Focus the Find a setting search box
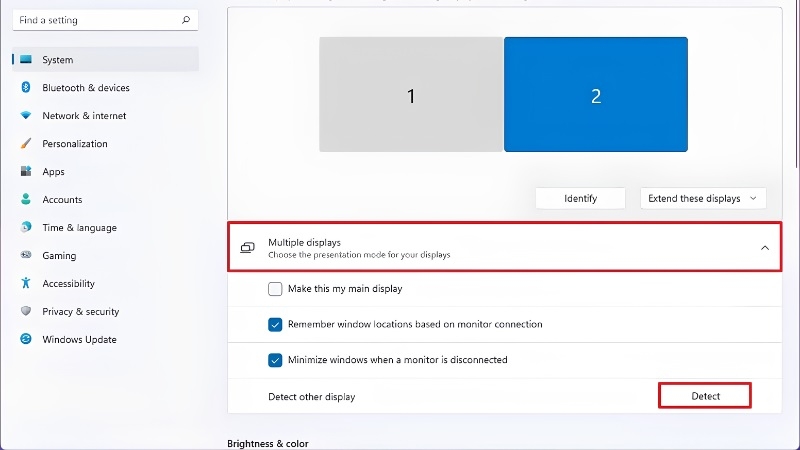The image size is (800, 450). (x=105, y=20)
